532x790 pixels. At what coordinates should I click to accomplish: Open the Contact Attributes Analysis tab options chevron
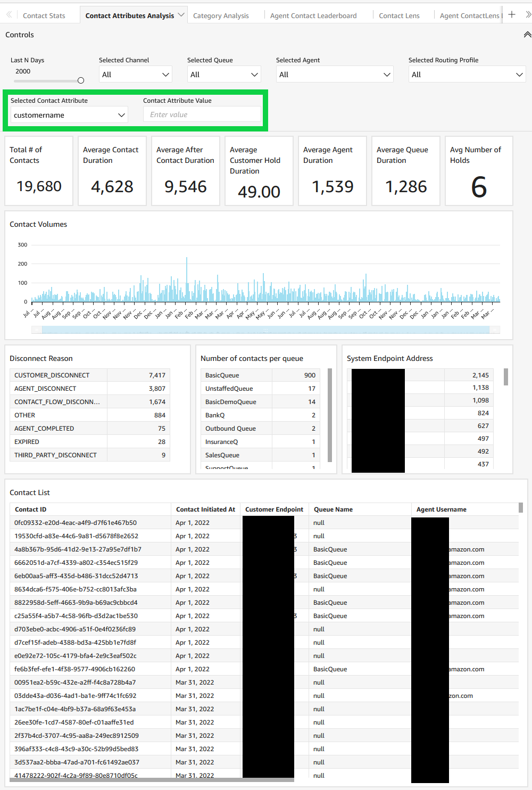coord(181,15)
